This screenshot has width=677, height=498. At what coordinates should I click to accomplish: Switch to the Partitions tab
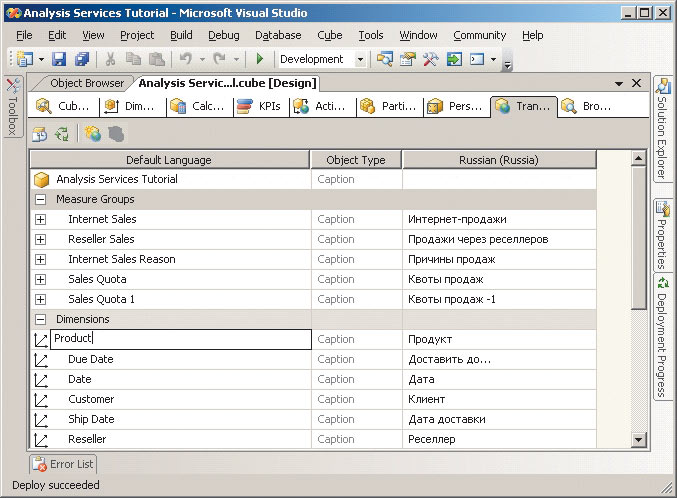pos(390,106)
